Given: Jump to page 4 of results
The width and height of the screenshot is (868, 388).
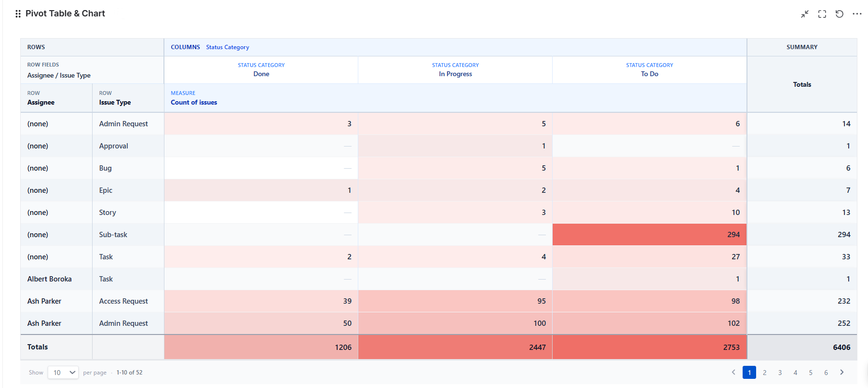Looking at the screenshot, I should [x=796, y=373].
